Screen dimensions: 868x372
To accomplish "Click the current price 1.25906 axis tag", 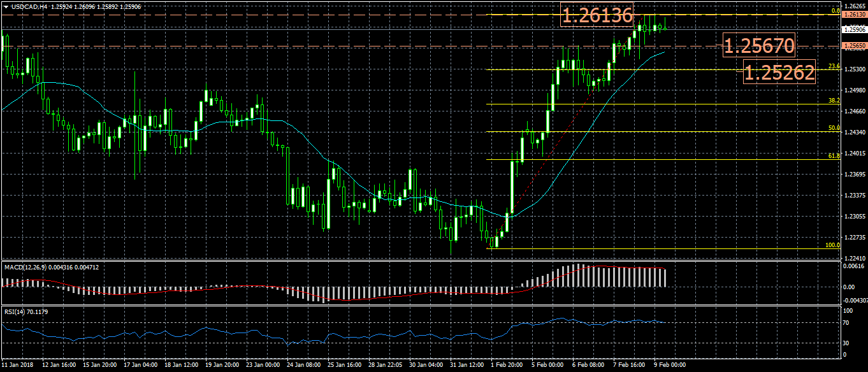I will point(853,29).
